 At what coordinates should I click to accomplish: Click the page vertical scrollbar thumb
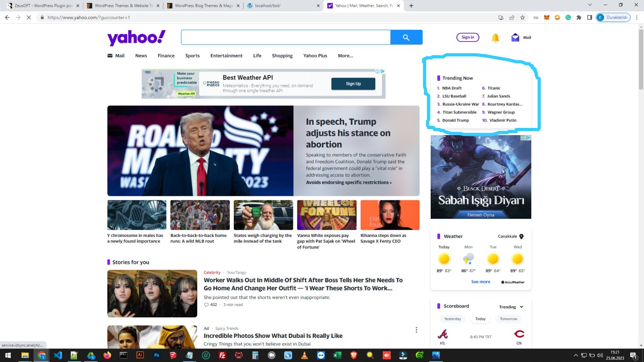(641, 59)
